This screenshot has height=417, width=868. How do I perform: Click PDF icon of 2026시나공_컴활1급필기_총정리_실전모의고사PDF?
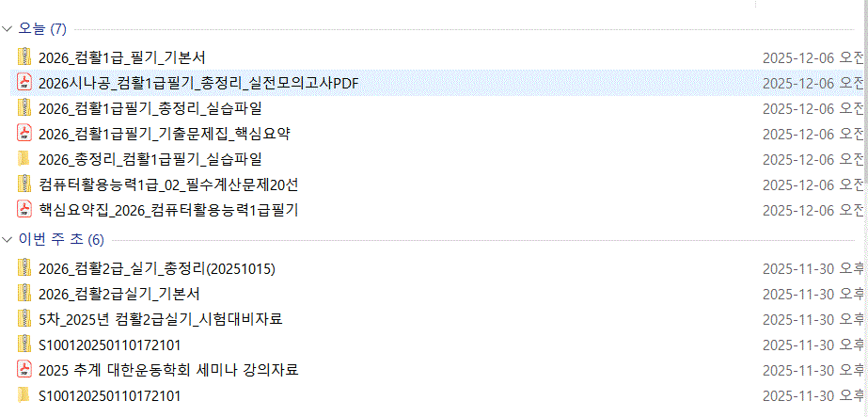(x=24, y=83)
